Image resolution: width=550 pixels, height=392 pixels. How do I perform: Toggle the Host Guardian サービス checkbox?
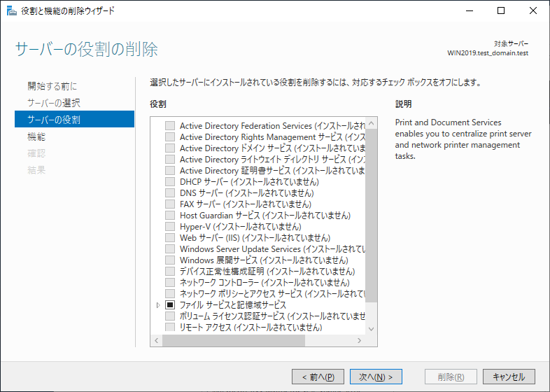click(170, 215)
